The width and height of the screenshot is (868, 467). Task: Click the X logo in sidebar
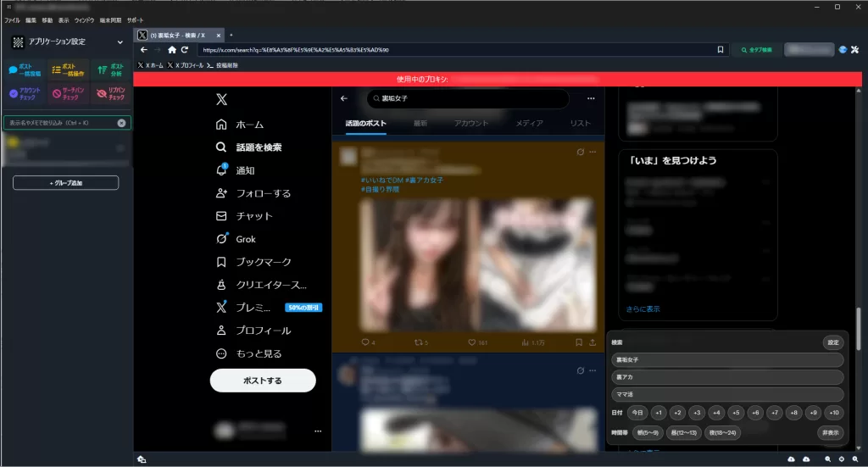click(221, 100)
